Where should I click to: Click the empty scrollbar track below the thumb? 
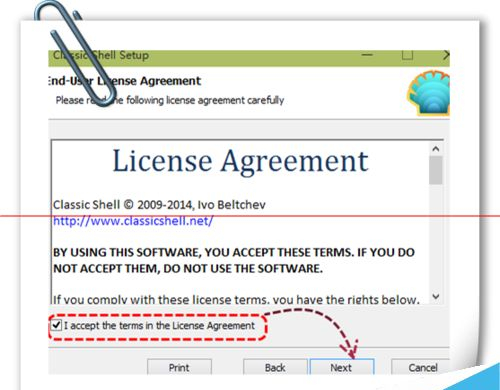436,237
